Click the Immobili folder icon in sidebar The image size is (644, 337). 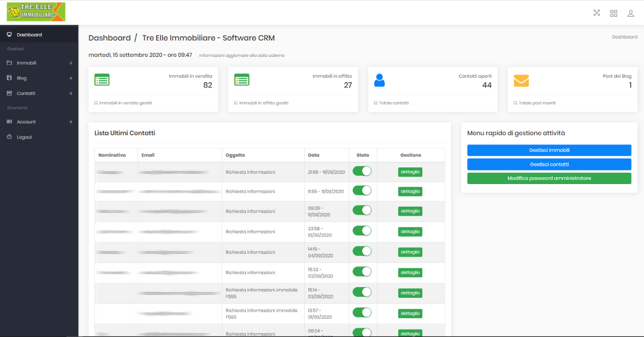(x=9, y=63)
